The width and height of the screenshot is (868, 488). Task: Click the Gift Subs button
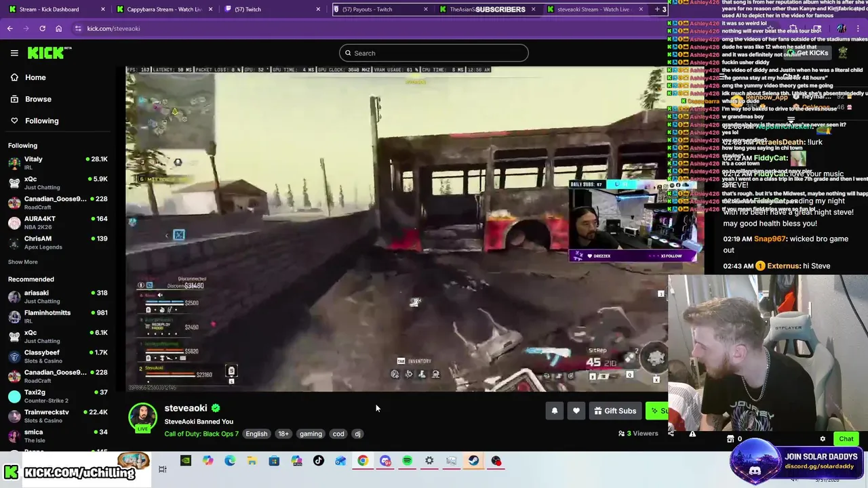[x=615, y=411]
